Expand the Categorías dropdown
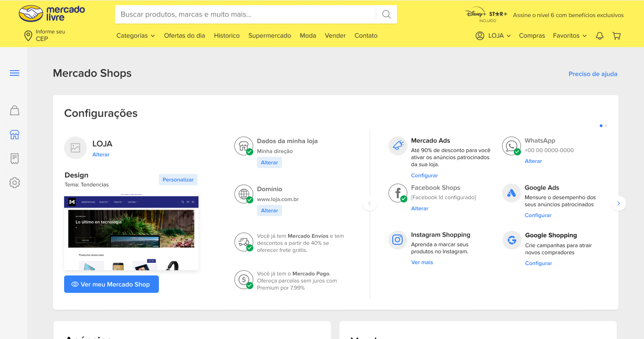The width and height of the screenshot is (644, 339). pyautogui.click(x=136, y=36)
